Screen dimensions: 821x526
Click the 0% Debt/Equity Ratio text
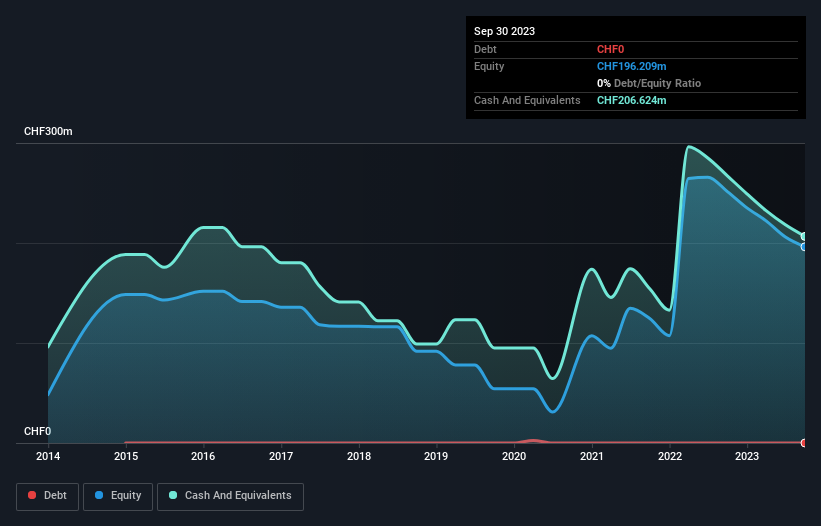coord(649,83)
